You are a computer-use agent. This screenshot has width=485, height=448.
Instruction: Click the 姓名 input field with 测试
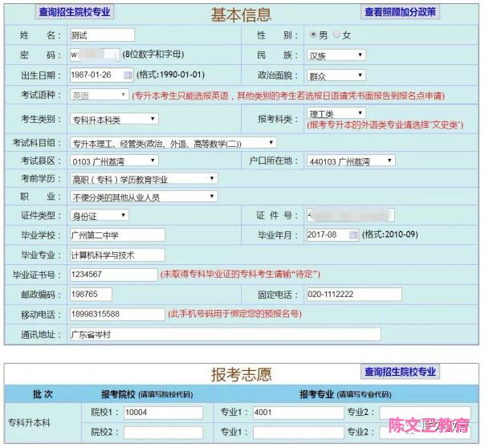(x=103, y=35)
